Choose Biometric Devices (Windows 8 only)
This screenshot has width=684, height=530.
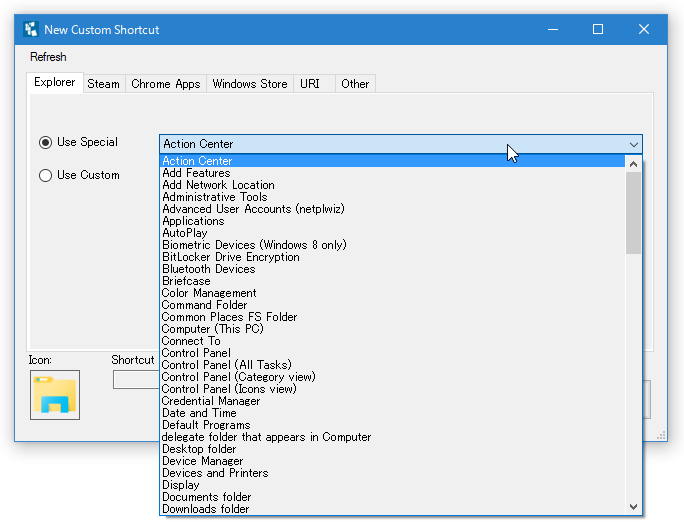(393, 245)
